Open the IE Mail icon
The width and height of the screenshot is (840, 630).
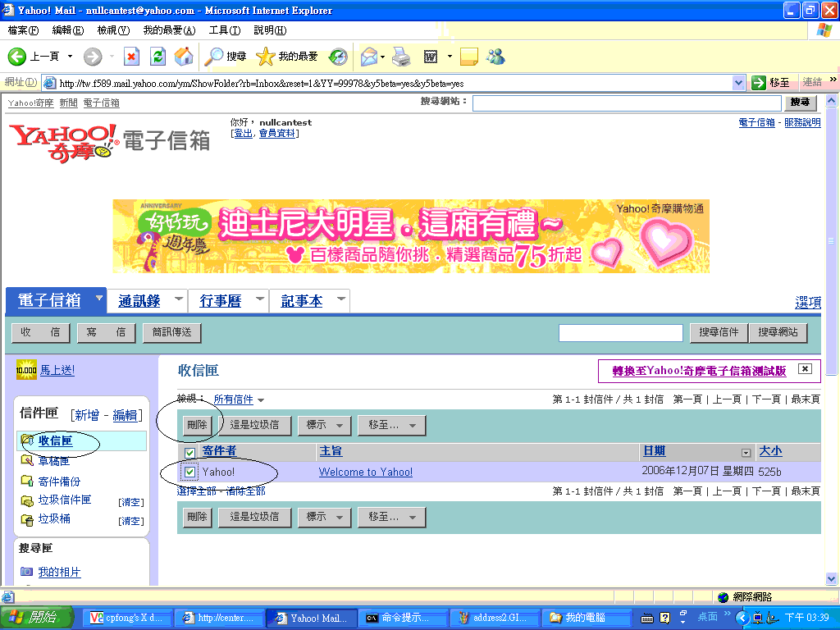(368, 57)
